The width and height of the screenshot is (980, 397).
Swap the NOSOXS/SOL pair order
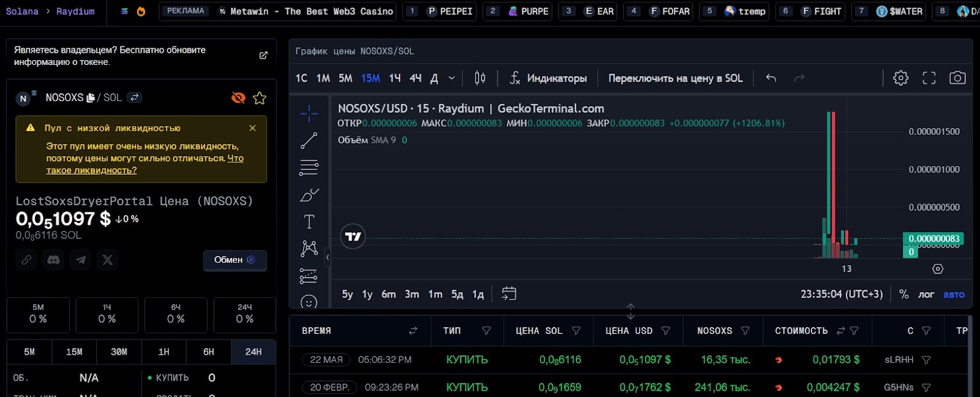click(x=135, y=97)
